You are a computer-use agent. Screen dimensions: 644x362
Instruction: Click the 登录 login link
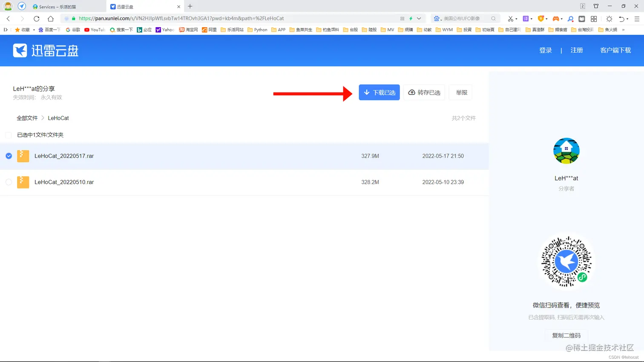click(x=546, y=50)
